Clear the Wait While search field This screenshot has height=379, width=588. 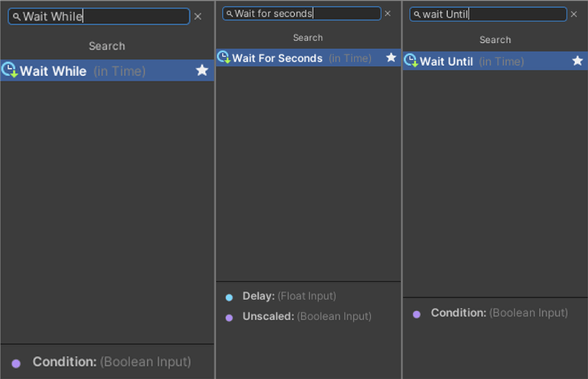pos(198,16)
